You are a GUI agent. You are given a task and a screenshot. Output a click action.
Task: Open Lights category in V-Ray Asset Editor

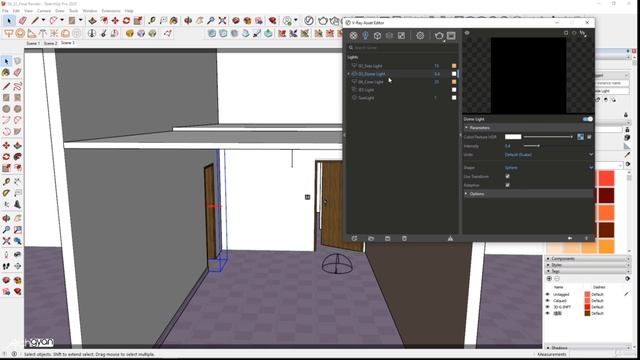point(365,36)
